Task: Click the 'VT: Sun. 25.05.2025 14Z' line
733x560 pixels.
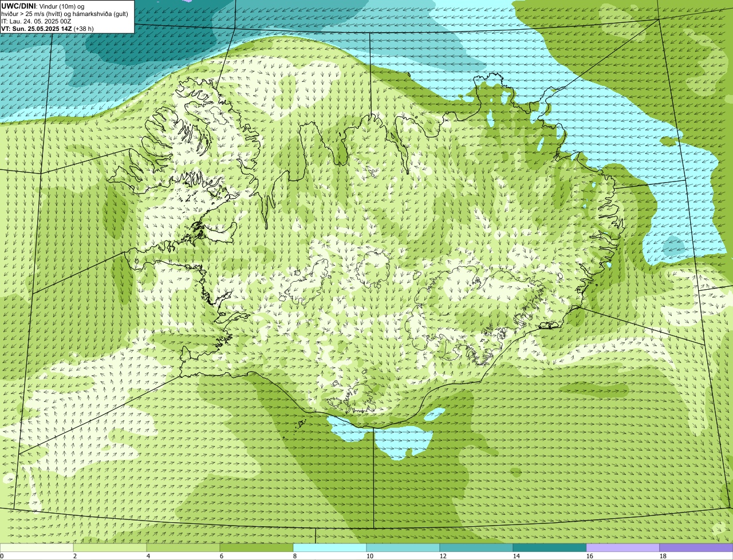Action: pyautogui.click(x=36, y=29)
